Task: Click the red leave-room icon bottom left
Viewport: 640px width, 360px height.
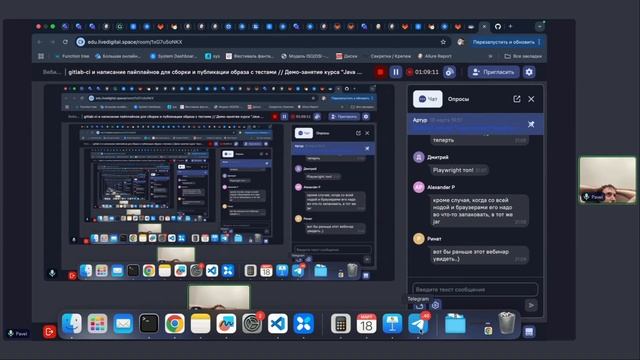Action: (x=49, y=332)
